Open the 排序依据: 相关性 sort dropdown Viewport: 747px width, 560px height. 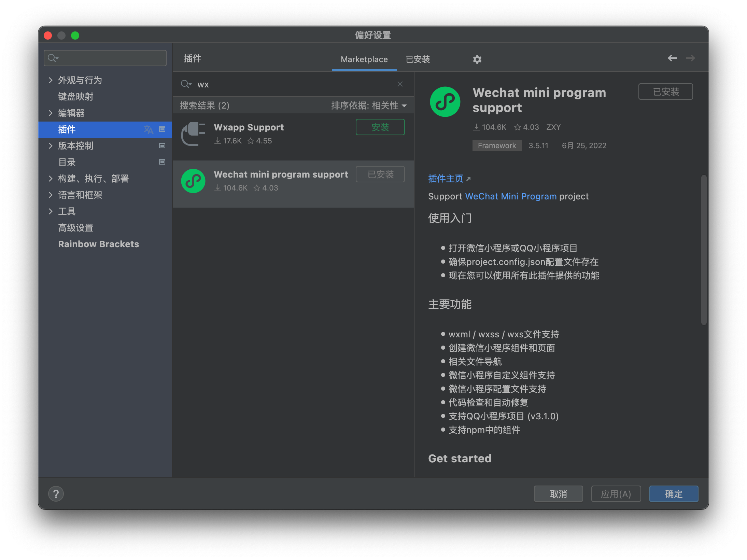click(x=369, y=106)
